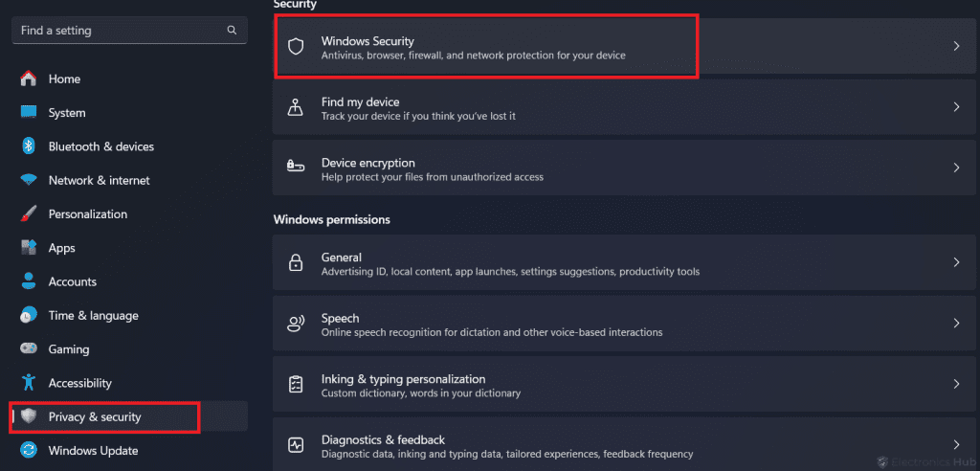
Task: Open Diagnostics & feedback settings
Action: 383,439
